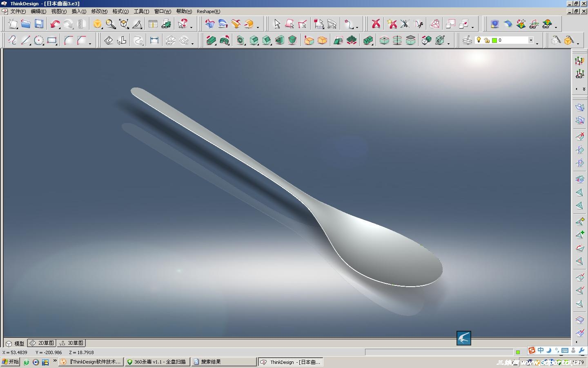Viewport: 588px width, 368px height.
Task: Click the blue bird floating icon
Action: [464, 338]
